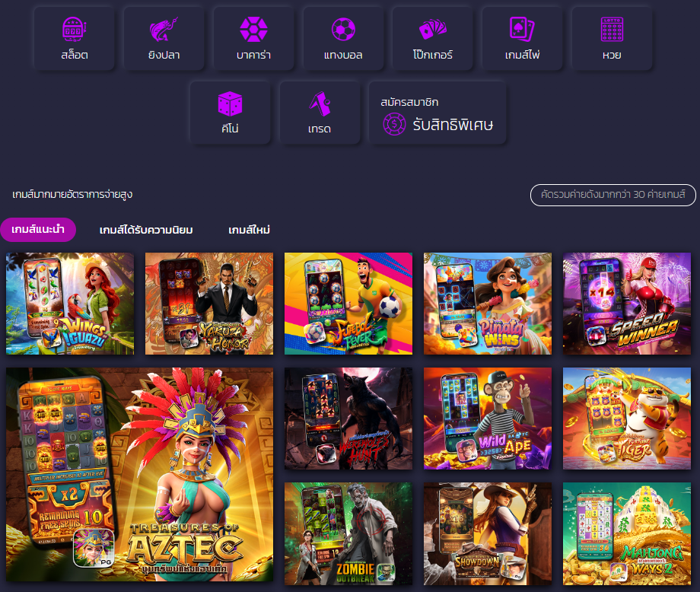
Task: Launch the Treasures of Aztec game
Action: click(x=140, y=475)
